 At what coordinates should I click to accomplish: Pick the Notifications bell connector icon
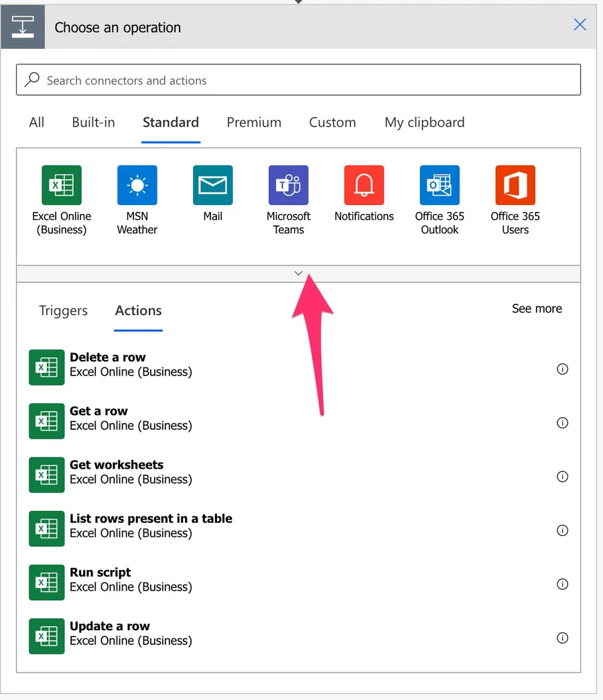coord(364,185)
